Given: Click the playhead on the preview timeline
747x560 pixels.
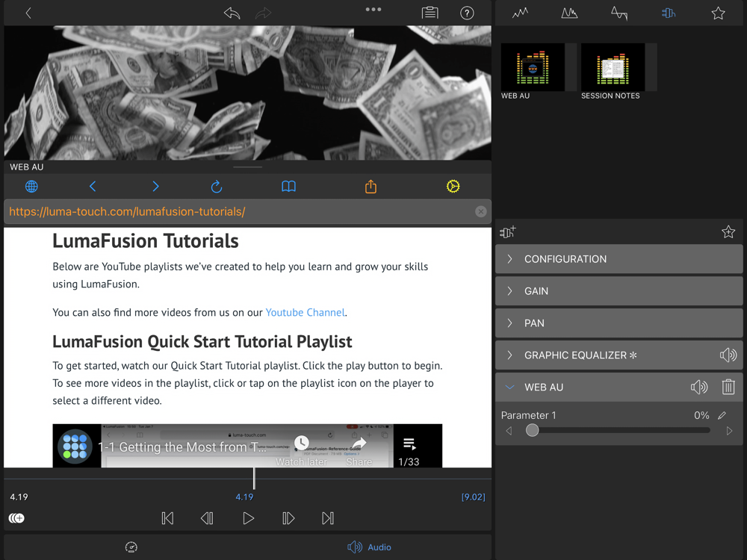Looking at the screenshot, I should pyautogui.click(x=254, y=478).
